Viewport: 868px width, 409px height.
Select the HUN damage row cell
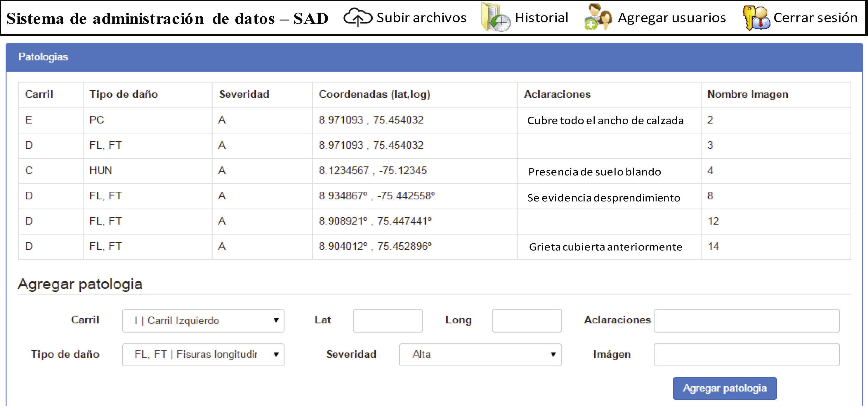coord(101,171)
